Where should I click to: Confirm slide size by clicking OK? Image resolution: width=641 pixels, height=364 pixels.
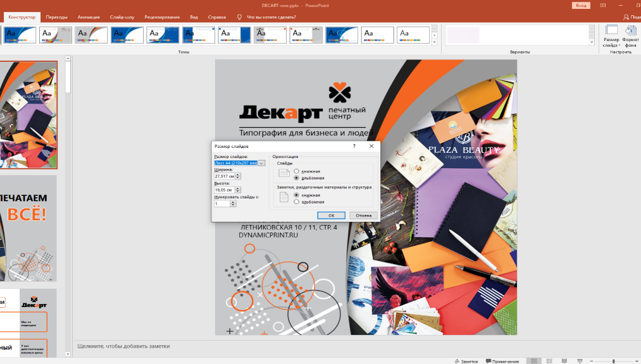click(332, 215)
